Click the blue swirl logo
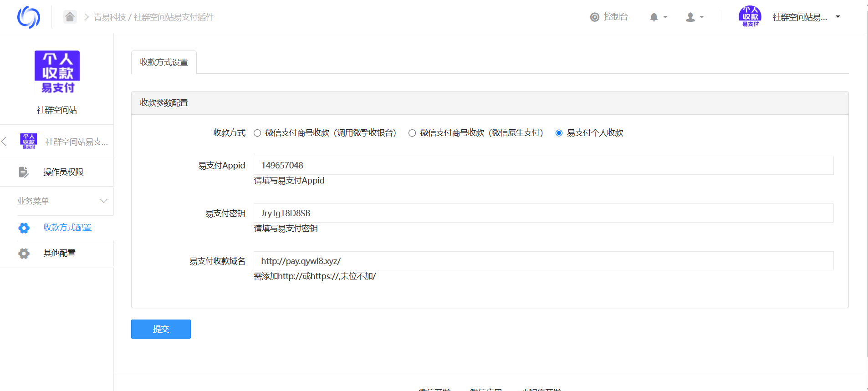 point(28,17)
